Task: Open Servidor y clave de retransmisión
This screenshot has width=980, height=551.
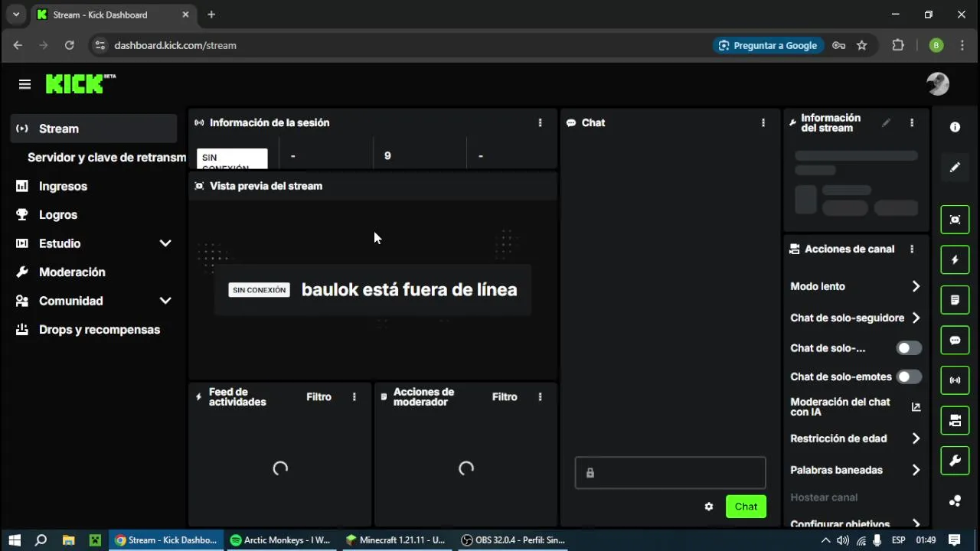Action: tap(106, 157)
